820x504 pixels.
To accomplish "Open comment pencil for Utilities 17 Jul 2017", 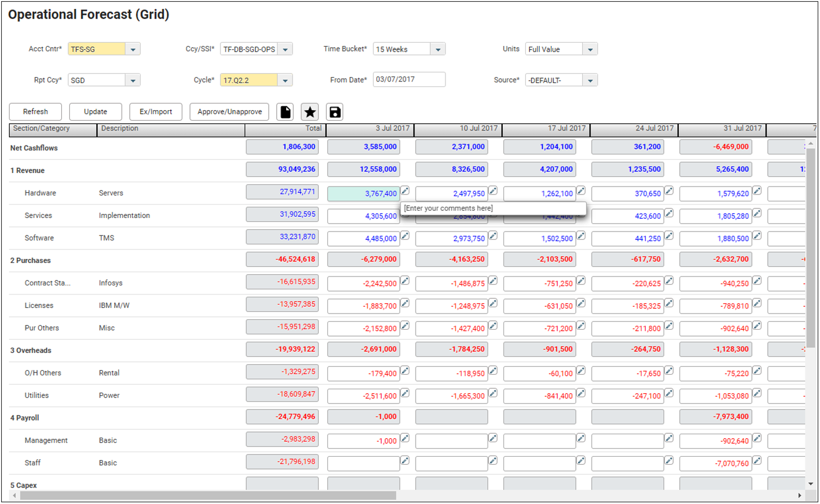I will [581, 393].
